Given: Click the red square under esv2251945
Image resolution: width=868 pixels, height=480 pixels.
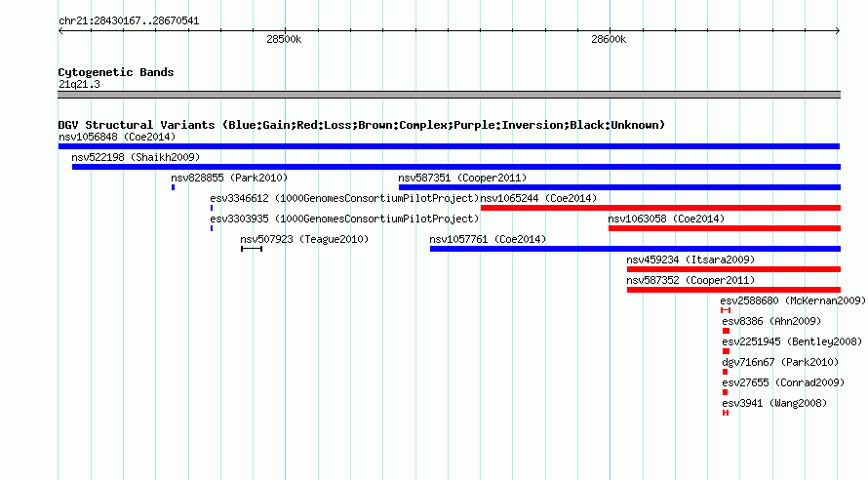Looking at the screenshot, I should pos(726,351).
